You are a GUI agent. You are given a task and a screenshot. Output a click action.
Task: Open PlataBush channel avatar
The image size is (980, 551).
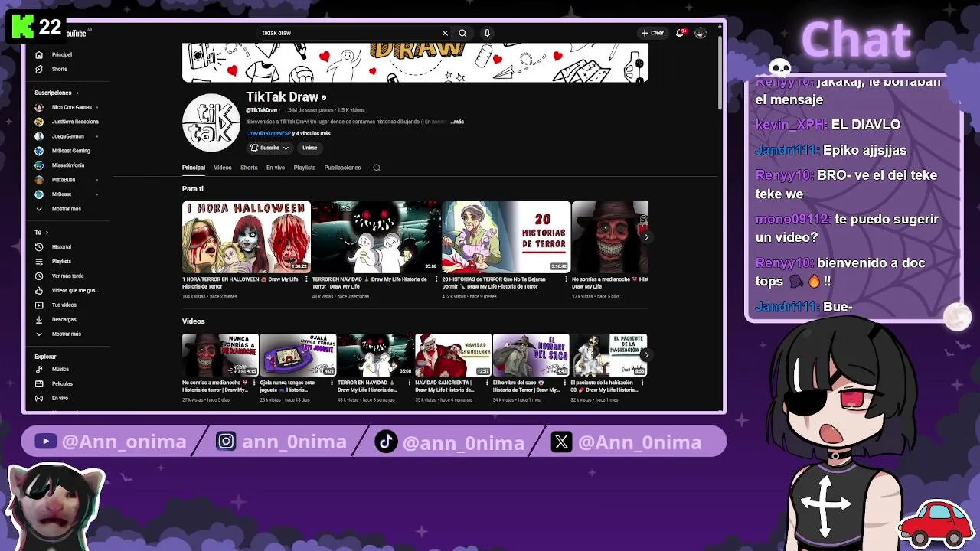(x=39, y=180)
